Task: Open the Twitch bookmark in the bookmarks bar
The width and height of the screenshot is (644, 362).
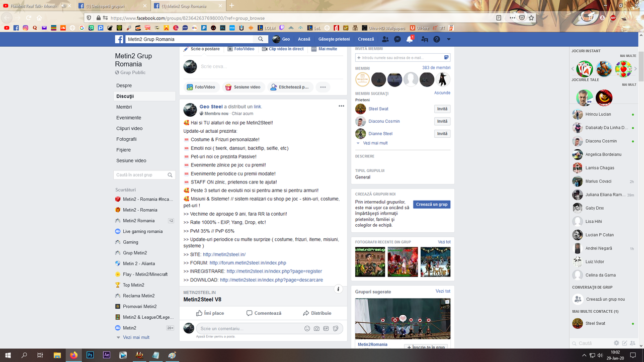Action: [281, 28]
